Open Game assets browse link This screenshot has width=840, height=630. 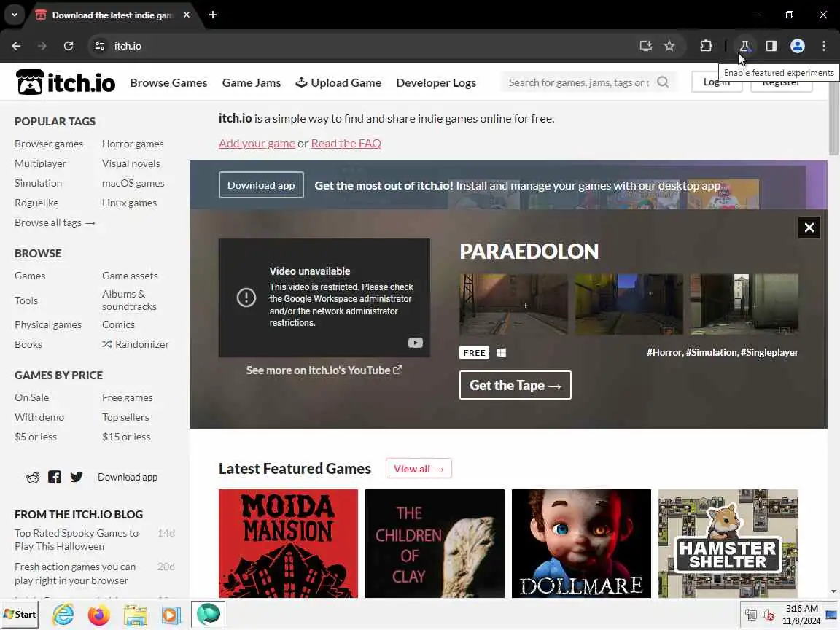130,276
